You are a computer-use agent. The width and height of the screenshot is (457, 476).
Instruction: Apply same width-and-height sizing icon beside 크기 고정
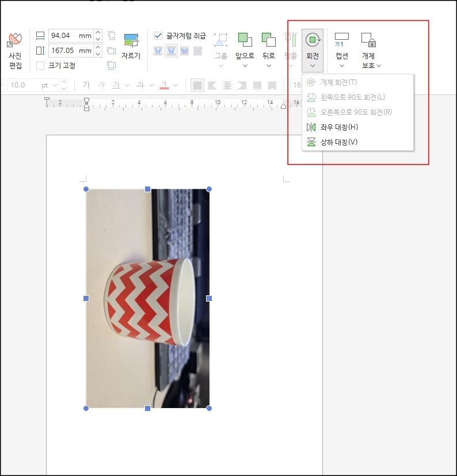click(x=112, y=65)
